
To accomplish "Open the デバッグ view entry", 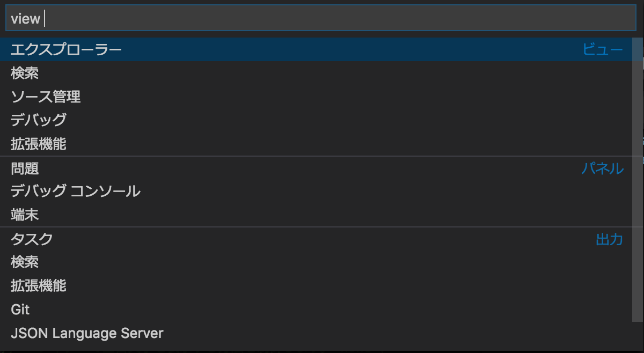I will tap(39, 120).
